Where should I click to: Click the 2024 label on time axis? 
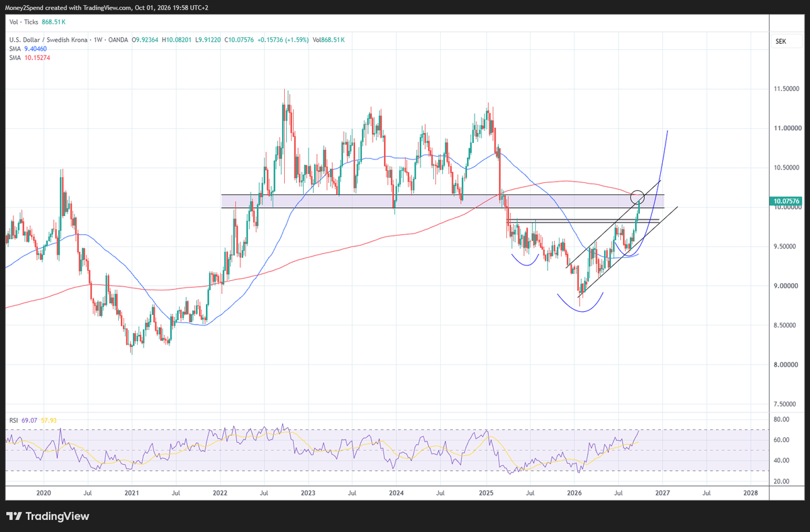(x=396, y=494)
